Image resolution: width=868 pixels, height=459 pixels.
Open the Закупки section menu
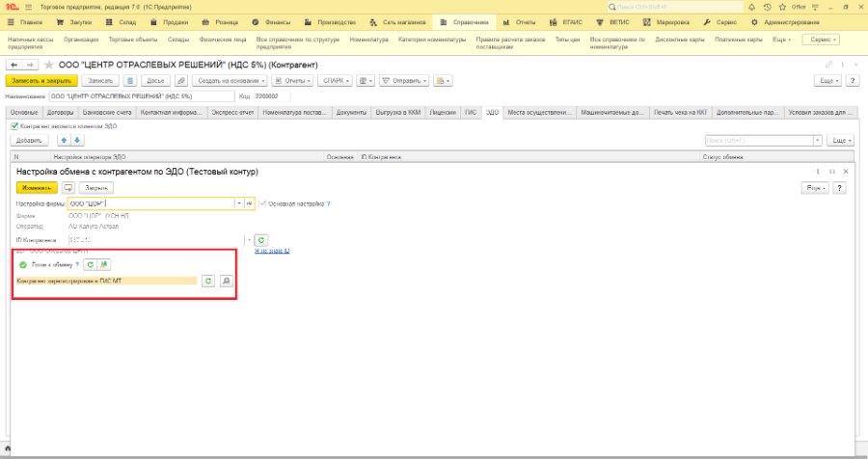tap(74, 22)
